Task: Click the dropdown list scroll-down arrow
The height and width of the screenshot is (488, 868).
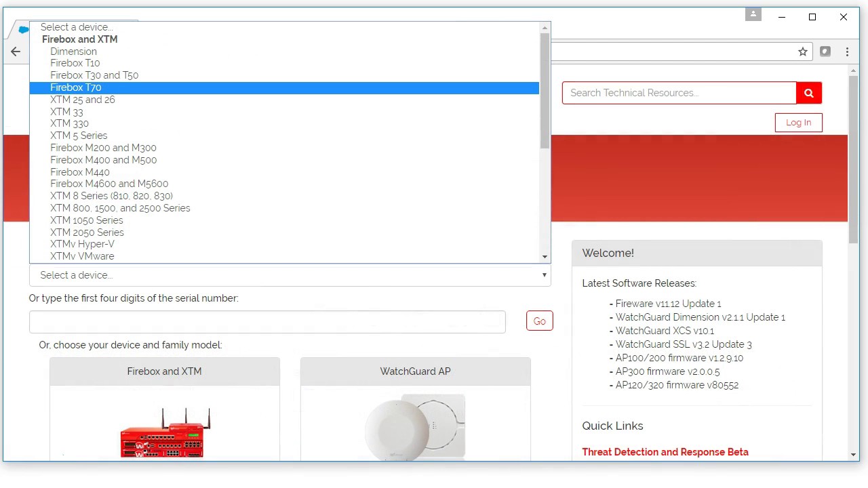Action: coord(545,257)
